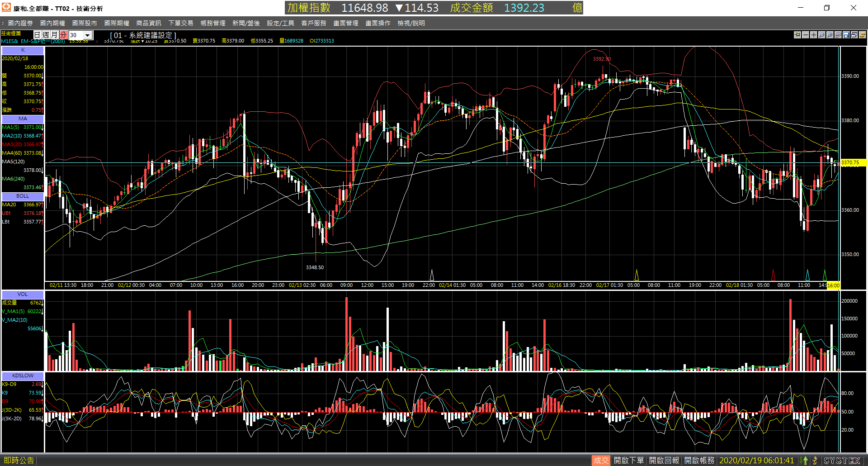Click the MA1(5) 3371.00 value row
Image resolution: width=868 pixels, height=466 pixels.
(23, 128)
